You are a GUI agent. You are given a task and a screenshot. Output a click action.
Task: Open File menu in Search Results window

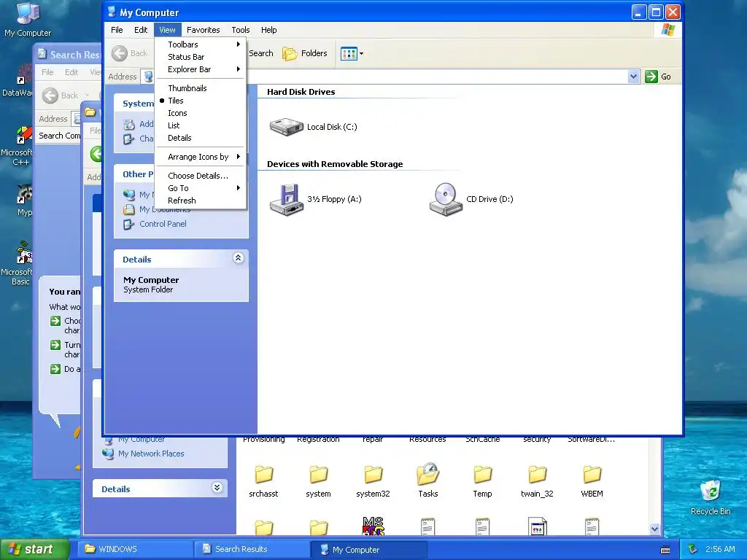[47, 72]
